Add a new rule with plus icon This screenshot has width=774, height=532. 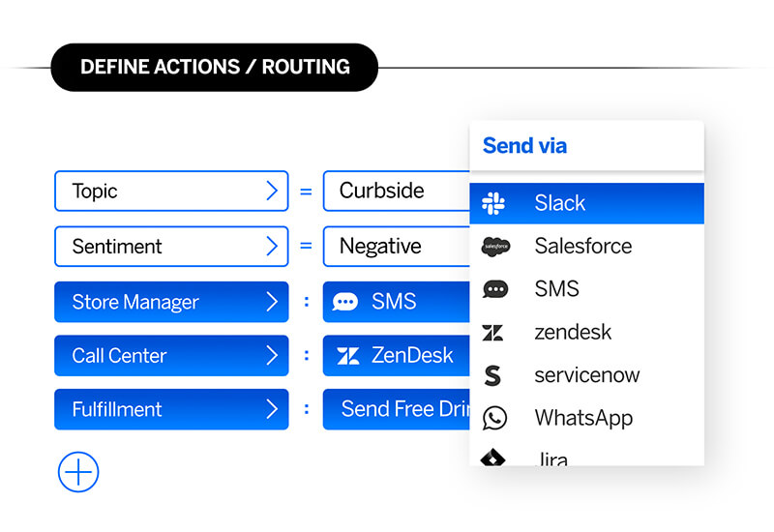[x=78, y=472]
